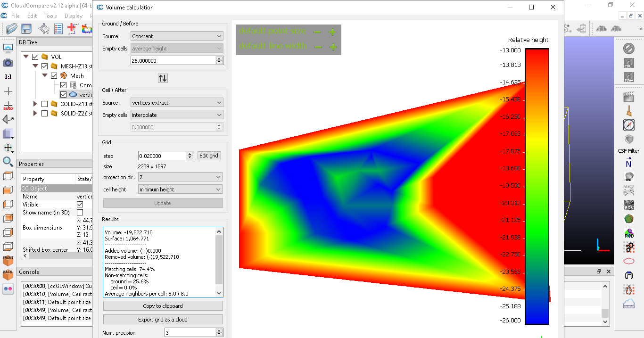
Task: Click the swap ground and ceil arrows button
Action: pos(163,78)
